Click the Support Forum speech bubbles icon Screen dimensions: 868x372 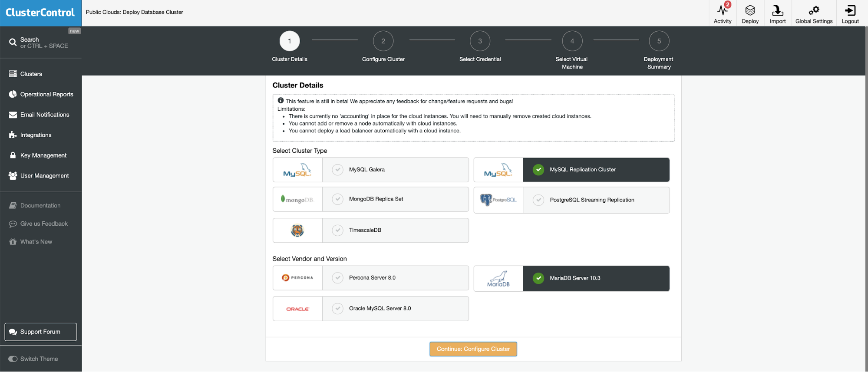coord(13,332)
